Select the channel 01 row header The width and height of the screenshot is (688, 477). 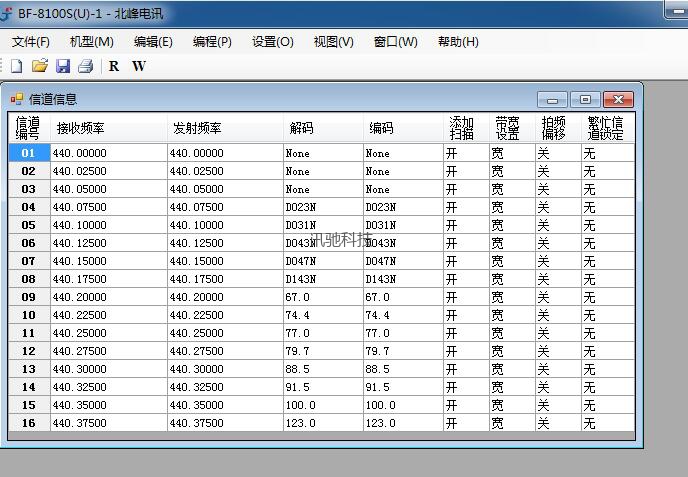pyautogui.click(x=28, y=153)
